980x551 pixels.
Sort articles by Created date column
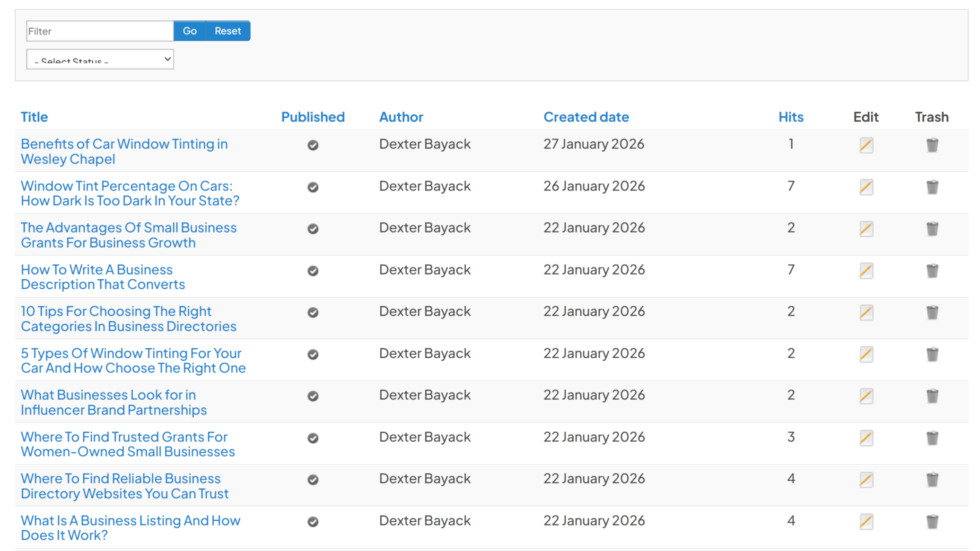(586, 117)
